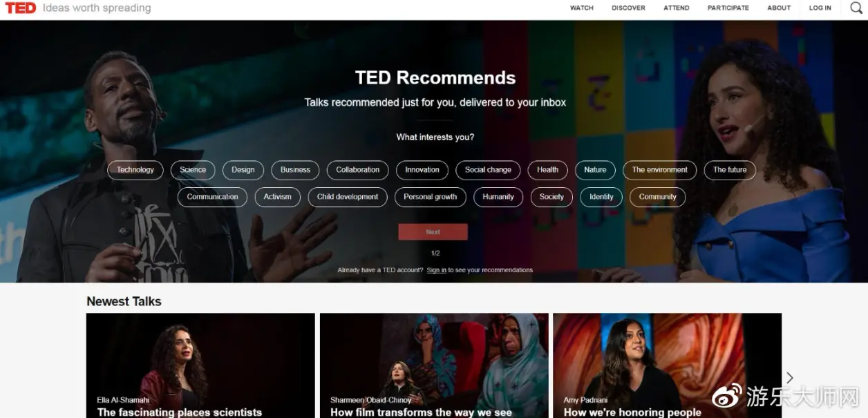Toggle the Technology interest pill
The image size is (868, 418).
point(135,170)
